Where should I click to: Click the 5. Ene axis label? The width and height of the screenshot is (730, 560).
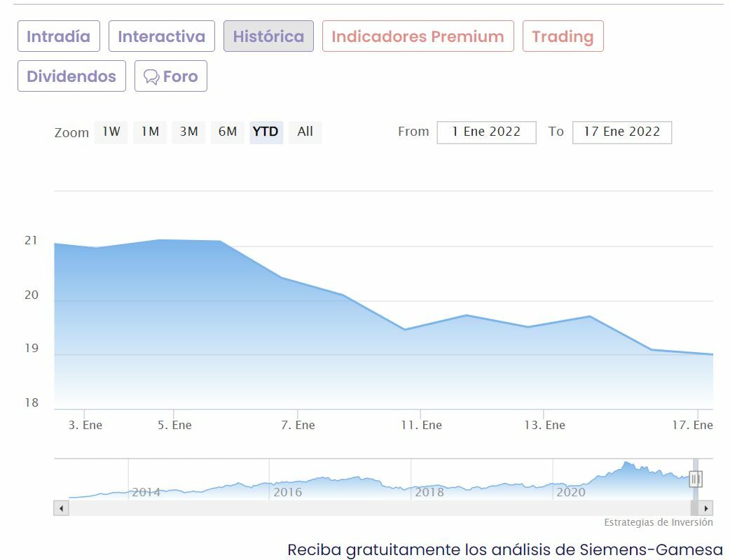(174, 425)
